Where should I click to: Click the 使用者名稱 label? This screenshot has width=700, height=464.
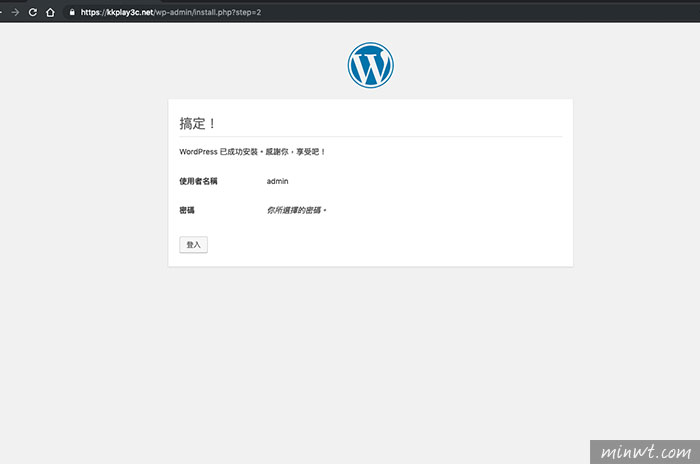198,181
